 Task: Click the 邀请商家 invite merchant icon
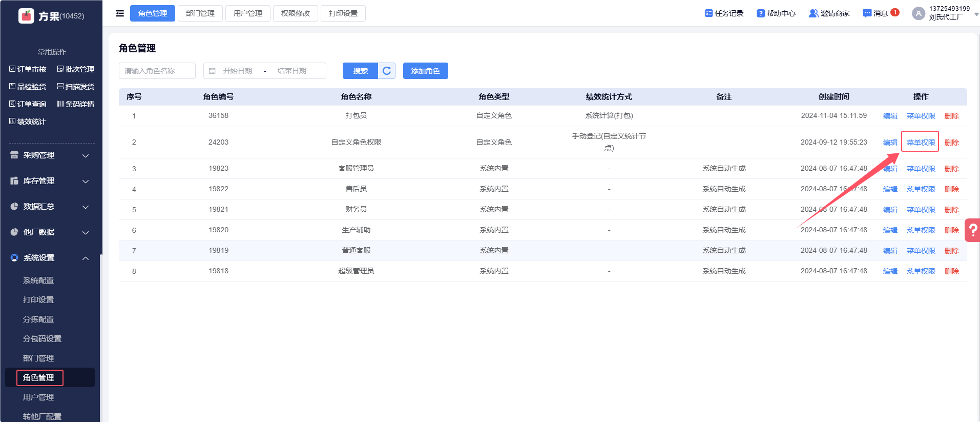pos(813,13)
